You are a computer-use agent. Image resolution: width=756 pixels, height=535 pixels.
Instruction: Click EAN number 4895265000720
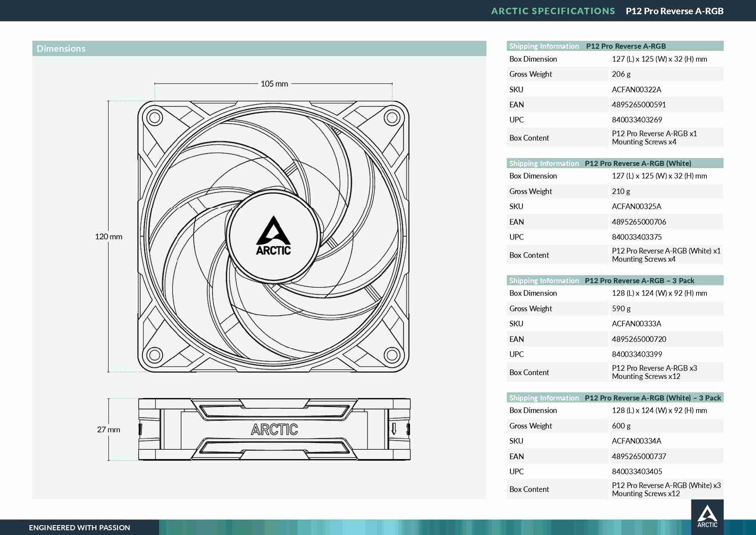point(639,339)
